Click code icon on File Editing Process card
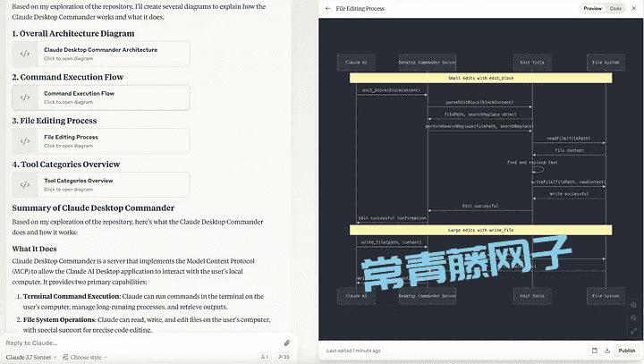 25,141
